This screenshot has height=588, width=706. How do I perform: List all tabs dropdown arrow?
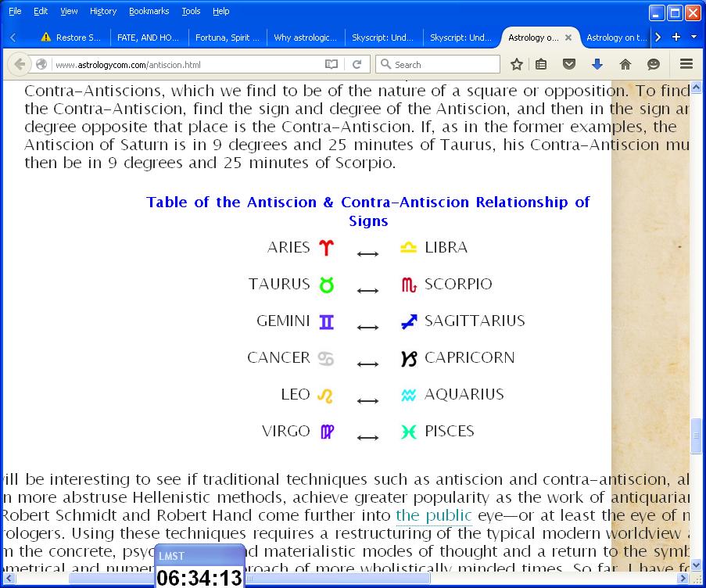pyautogui.click(x=693, y=38)
